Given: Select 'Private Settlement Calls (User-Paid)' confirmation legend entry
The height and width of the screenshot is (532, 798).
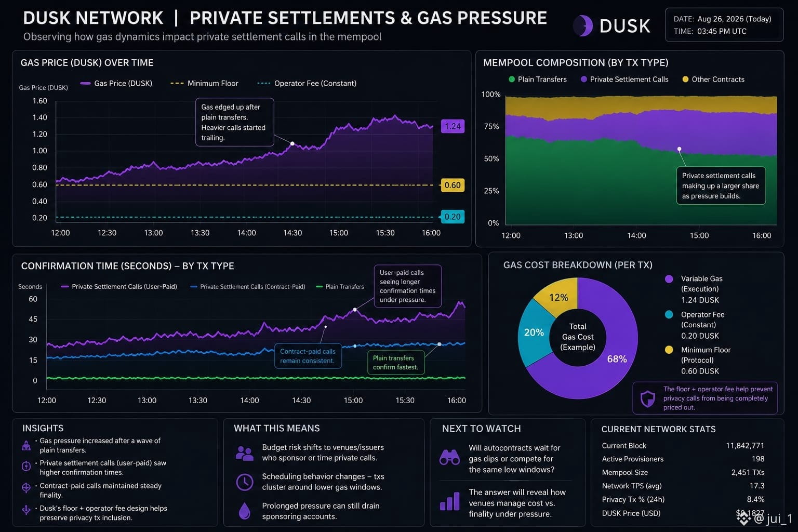Looking at the screenshot, I should [119, 287].
